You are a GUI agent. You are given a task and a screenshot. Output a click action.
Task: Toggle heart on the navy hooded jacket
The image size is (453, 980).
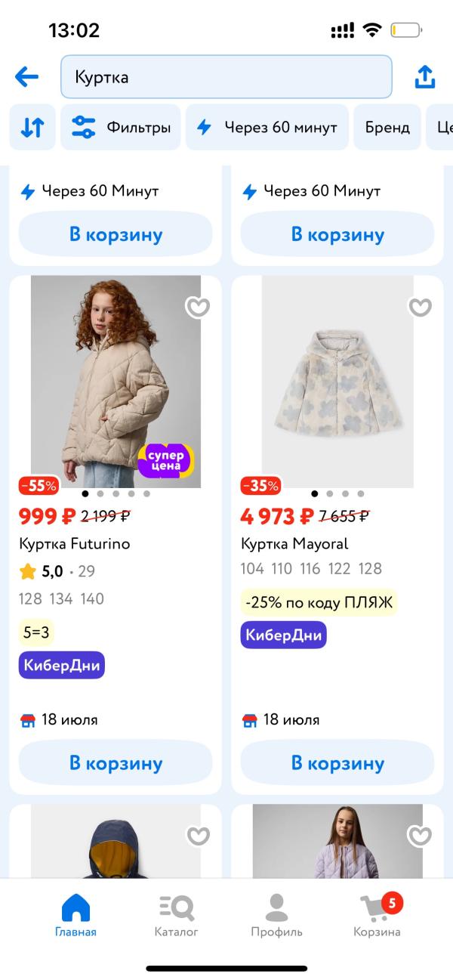198,836
